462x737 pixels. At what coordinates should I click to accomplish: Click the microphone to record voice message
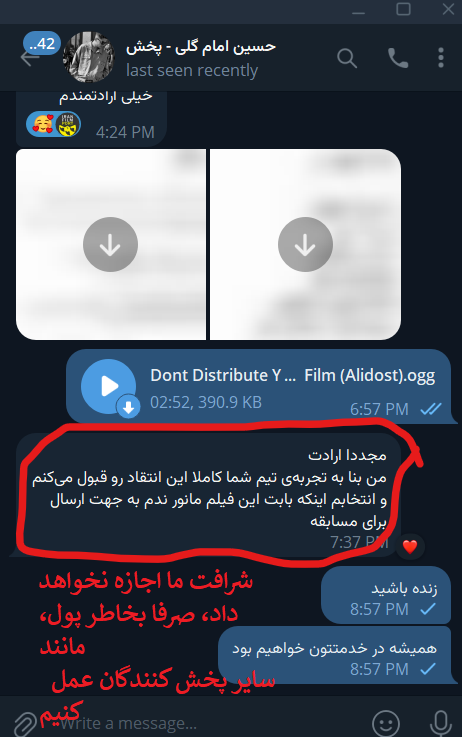click(x=440, y=722)
